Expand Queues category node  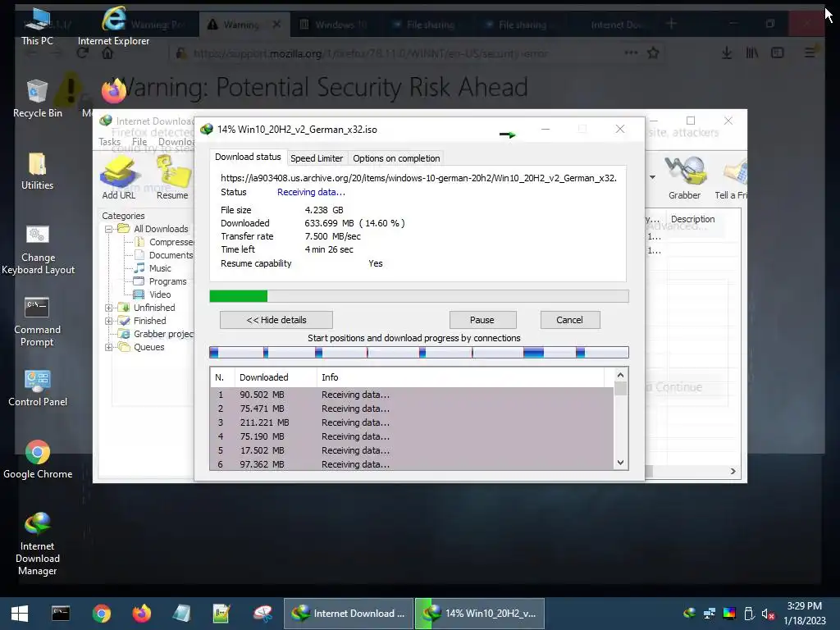109,347
